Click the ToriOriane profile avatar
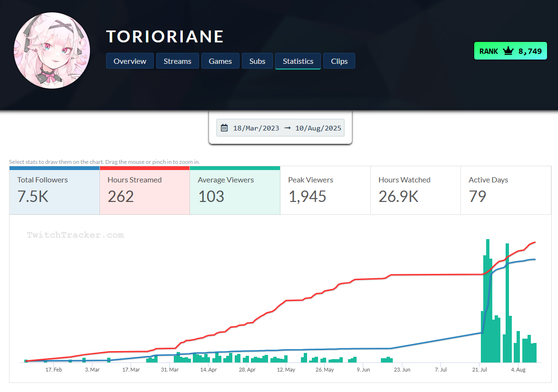This screenshot has width=558, height=392. 52,50
